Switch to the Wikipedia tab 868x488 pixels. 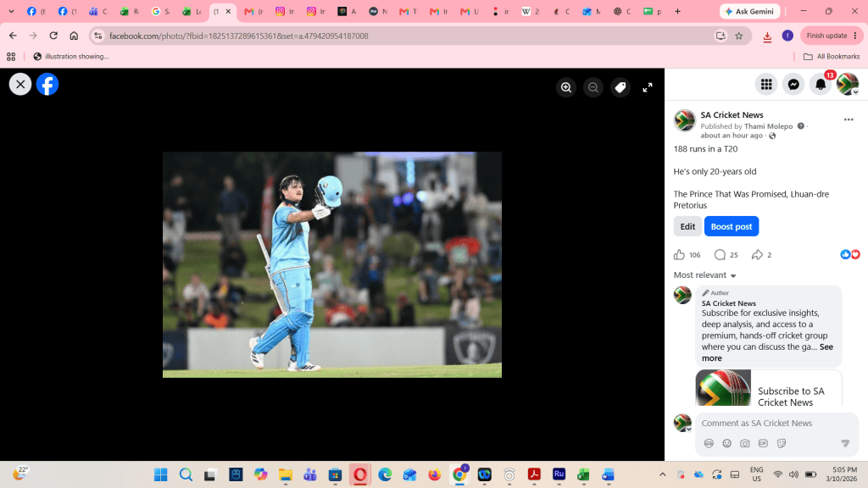click(531, 11)
